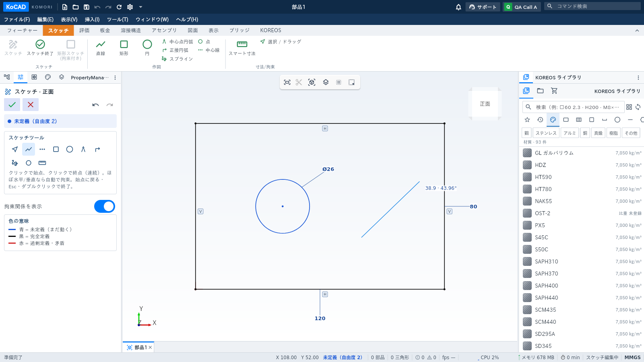This screenshot has width=644, height=362.
Task: Open the PropertyManager panel options menu
Action: (115, 78)
